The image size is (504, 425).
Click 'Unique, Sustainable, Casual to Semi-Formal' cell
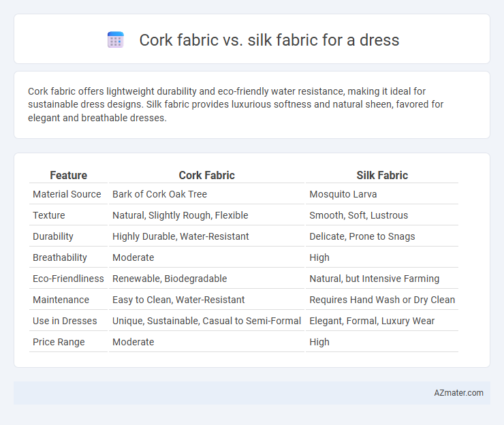point(206,321)
